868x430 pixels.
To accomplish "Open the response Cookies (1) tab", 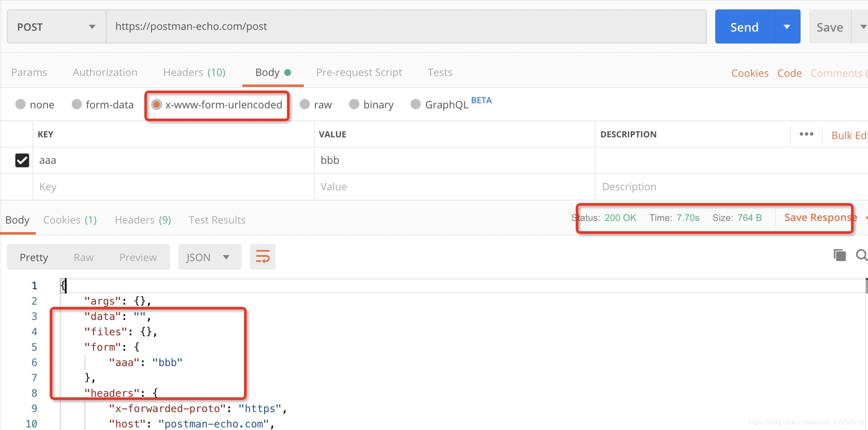I will [x=70, y=220].
